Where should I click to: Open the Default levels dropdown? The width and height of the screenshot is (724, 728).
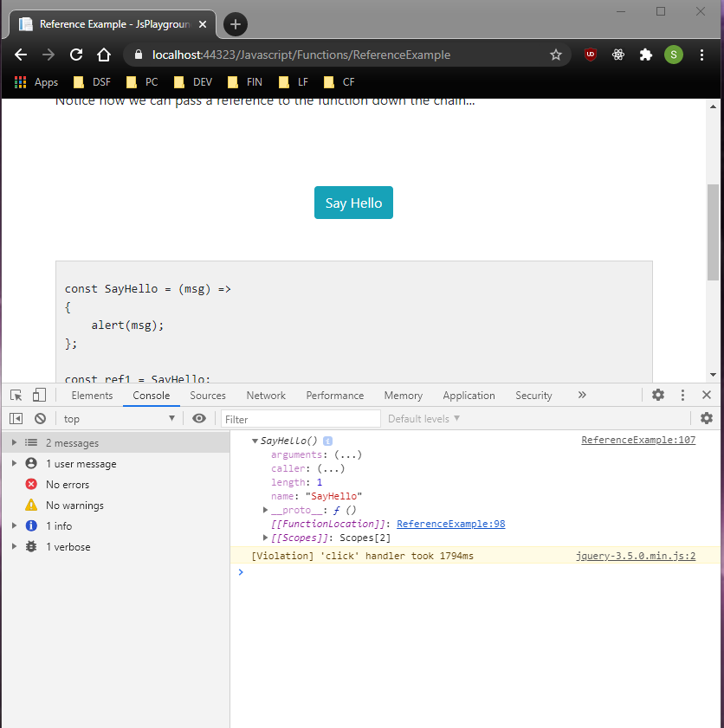pyautogui.click(x=424, y=419)
